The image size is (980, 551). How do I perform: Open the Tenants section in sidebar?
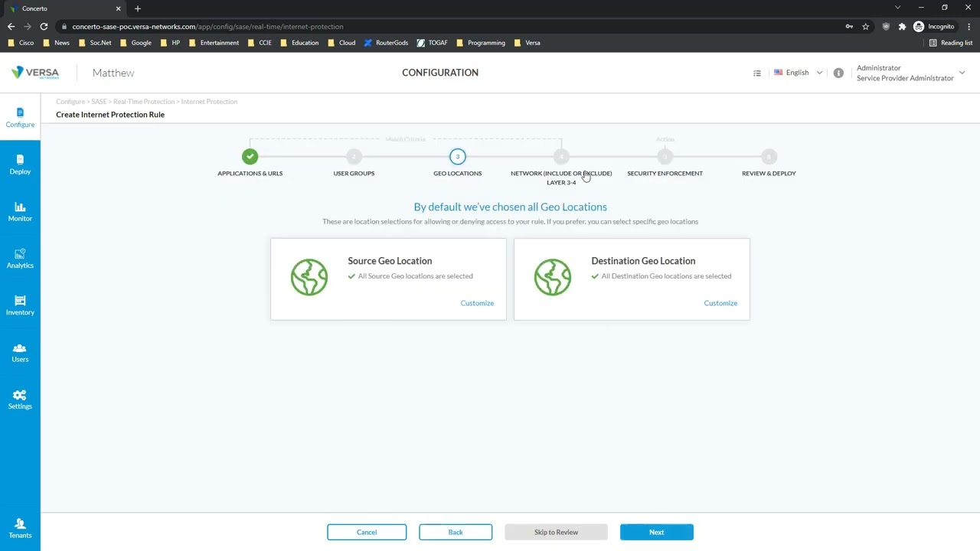(20, 529)
